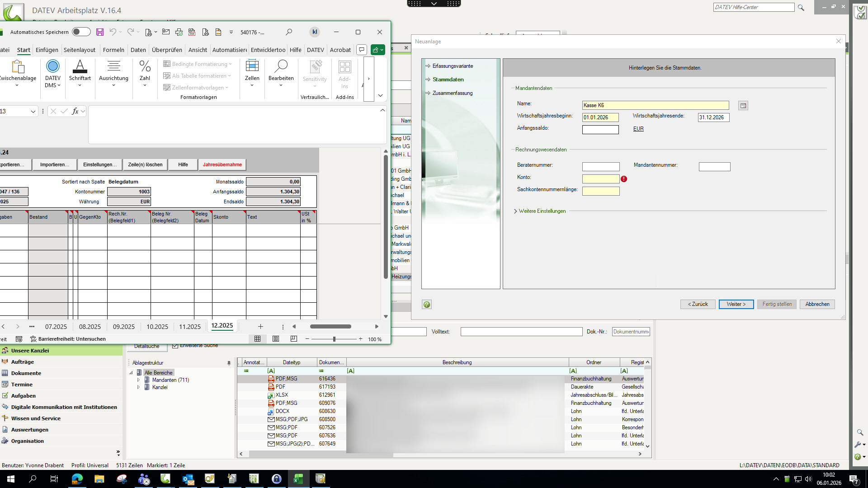The height and width of the screenshot is (488, 868).
Task: Switch to the 11.2025 sheet tab
Action: pyautogui.click(x=189, y=327)
